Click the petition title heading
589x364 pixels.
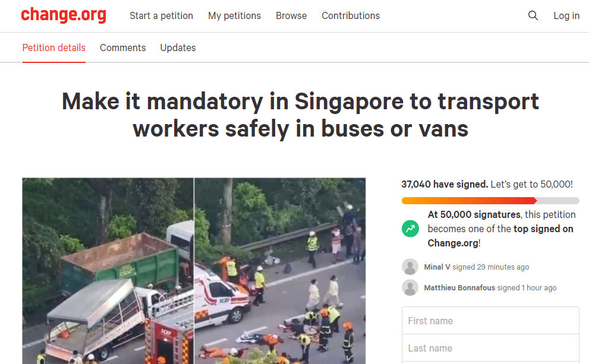coord(301,115)
